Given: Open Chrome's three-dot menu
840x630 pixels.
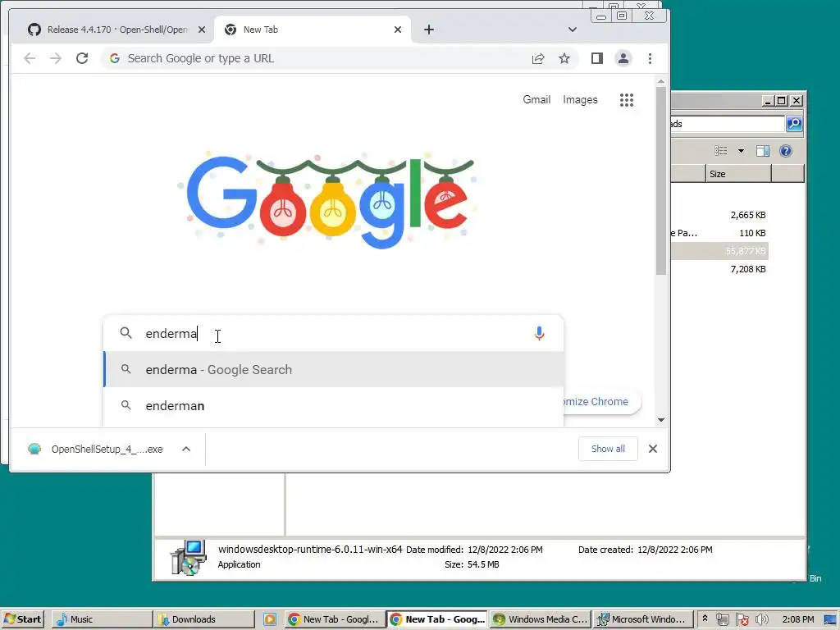Looking at the screenshot, I should [650, 58].
